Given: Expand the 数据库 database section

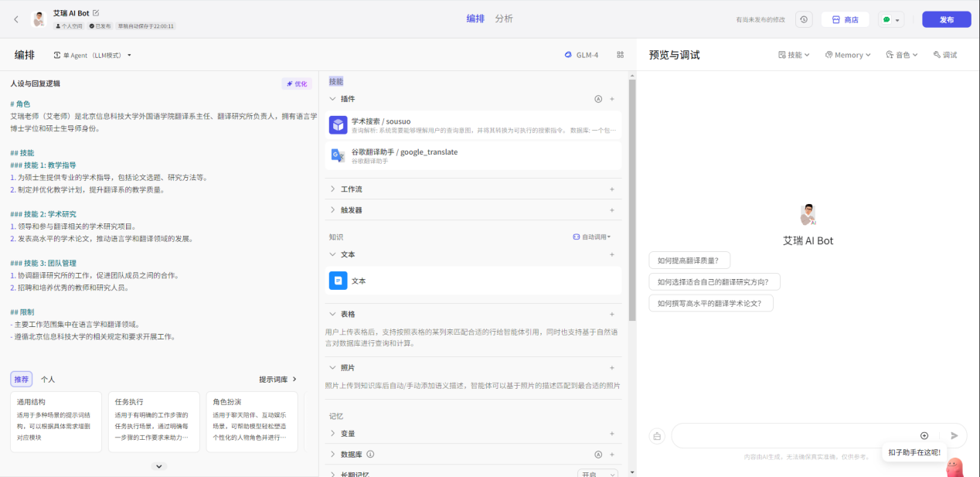Looking at the screenshot, I should pyautogui.click(x=333, y=455).
